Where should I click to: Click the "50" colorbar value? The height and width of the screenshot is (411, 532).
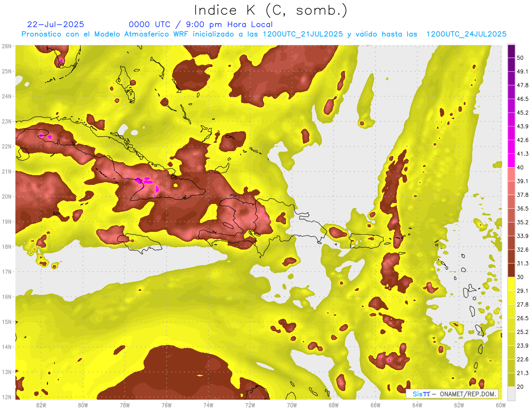click(520, 58)
